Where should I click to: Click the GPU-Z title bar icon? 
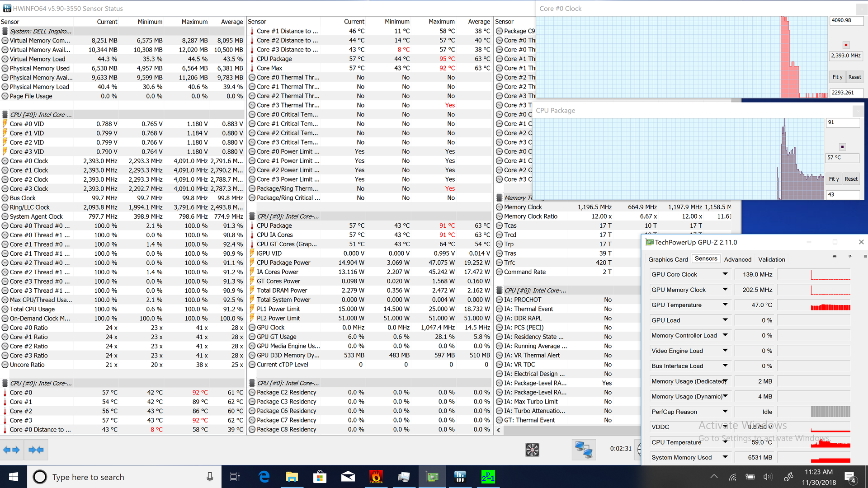click(650, 242)
